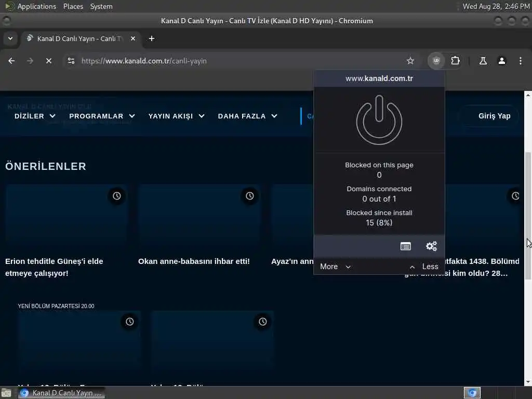The image size is (532, 399).
Task: Expand the DİZİLER menu
Action: (x=35, y=116)
